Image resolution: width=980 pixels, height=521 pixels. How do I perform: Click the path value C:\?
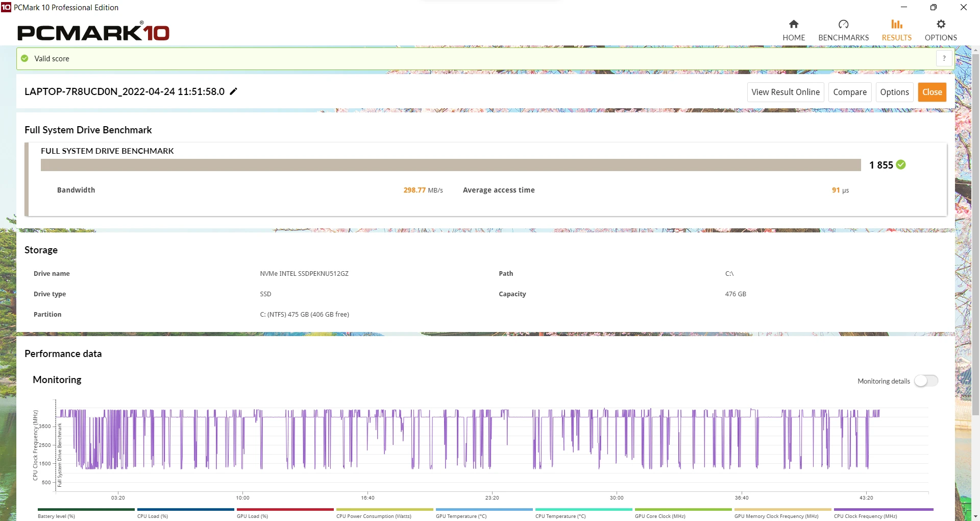[729, 274]
